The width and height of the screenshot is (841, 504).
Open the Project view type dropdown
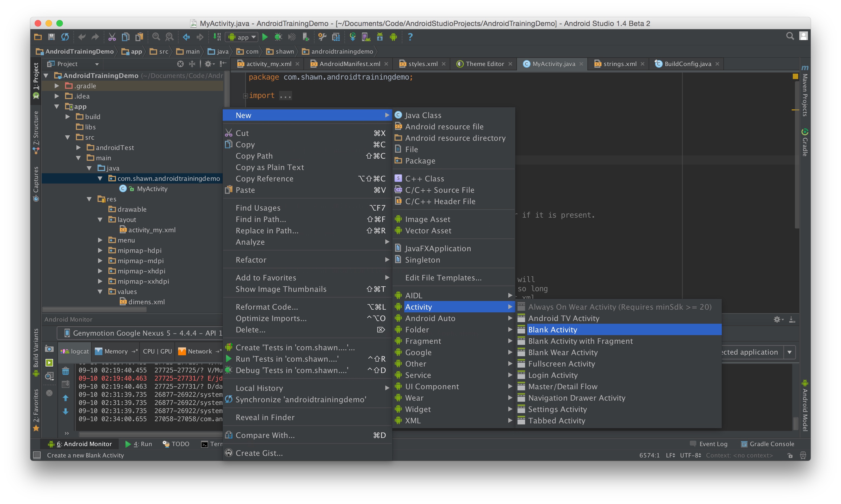(x=73, y=64)
